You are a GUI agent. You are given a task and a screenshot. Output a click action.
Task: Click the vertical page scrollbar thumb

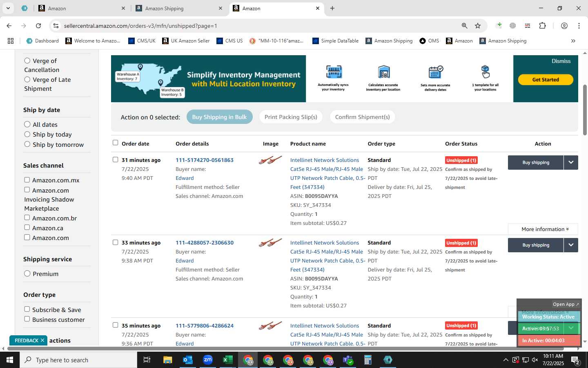point(585,110)
